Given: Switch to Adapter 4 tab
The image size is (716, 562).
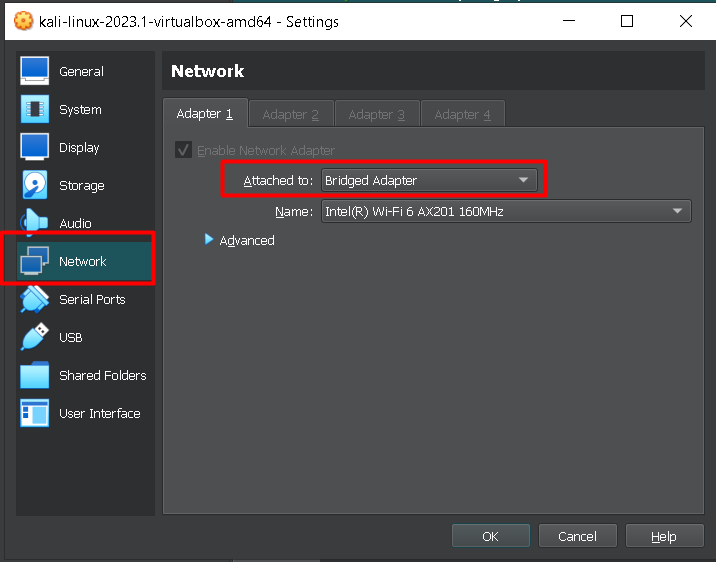Looking at the screenshot, I should click(x=463, y=114).
